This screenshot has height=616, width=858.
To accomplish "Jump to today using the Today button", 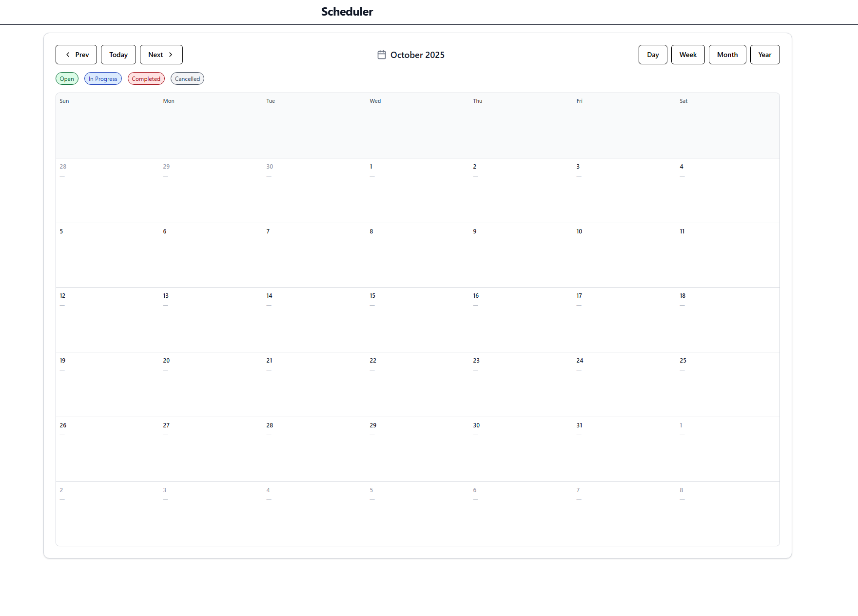I will (118, 55).
